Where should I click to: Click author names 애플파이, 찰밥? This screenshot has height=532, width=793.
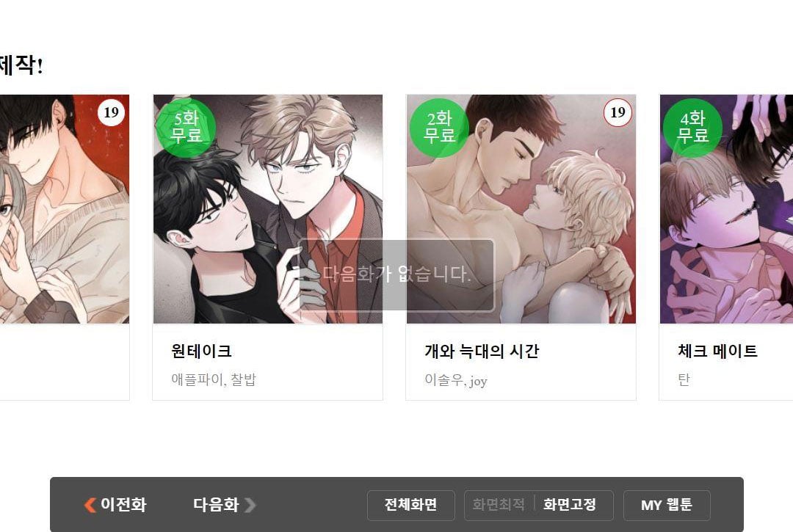coord(214,379)
